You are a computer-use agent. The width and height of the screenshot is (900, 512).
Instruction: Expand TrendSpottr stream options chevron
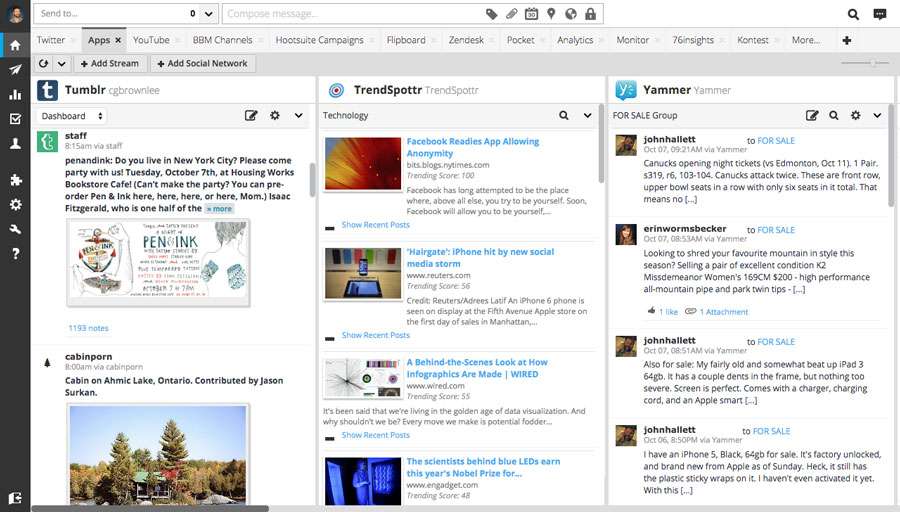point(587,115)
